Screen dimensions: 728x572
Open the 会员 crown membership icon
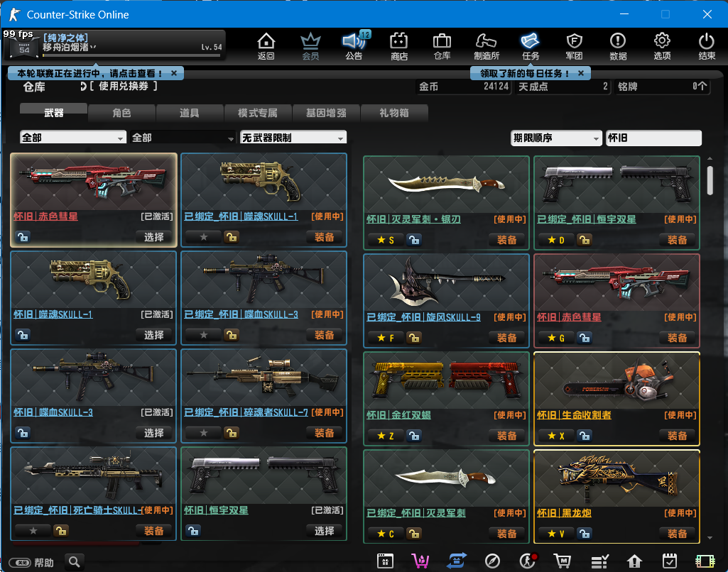point(310,46)
